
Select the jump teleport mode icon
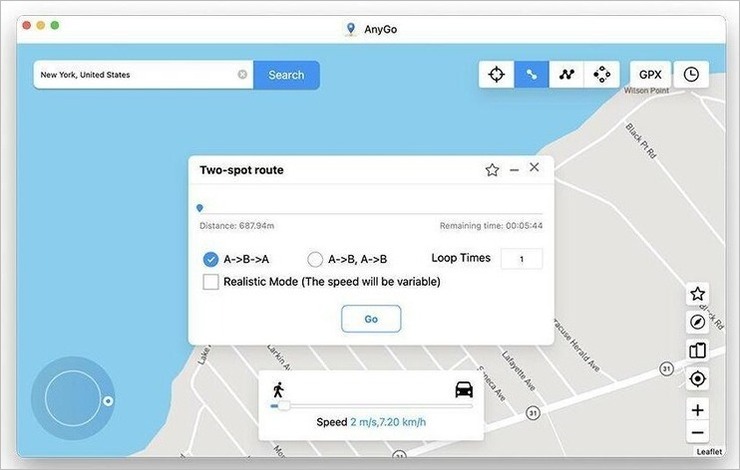point(602,75)
